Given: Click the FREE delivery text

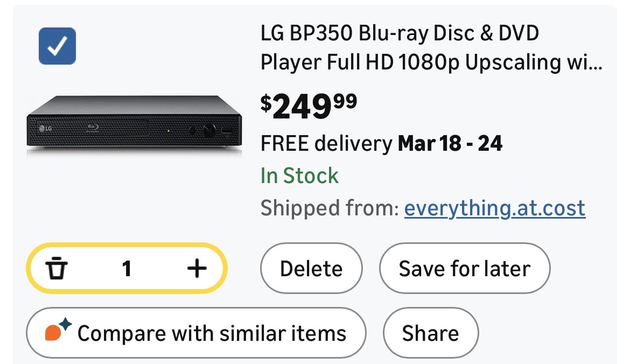Looking at the screenshot, I should coord(326,144).
